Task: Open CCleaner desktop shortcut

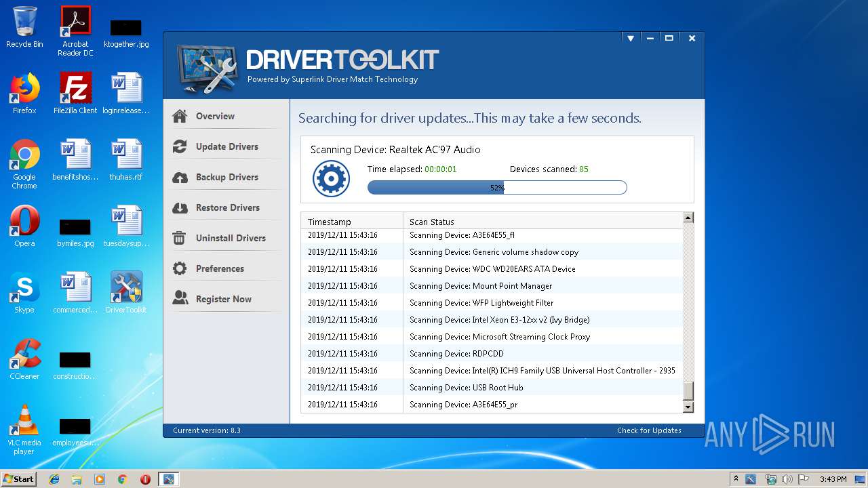Action: [24, 359]
